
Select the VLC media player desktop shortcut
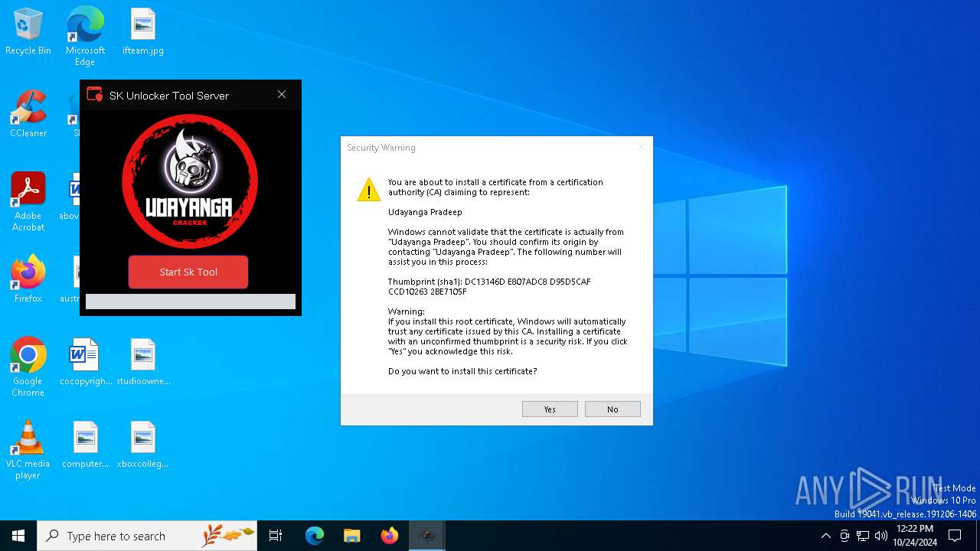coord(28,450)
